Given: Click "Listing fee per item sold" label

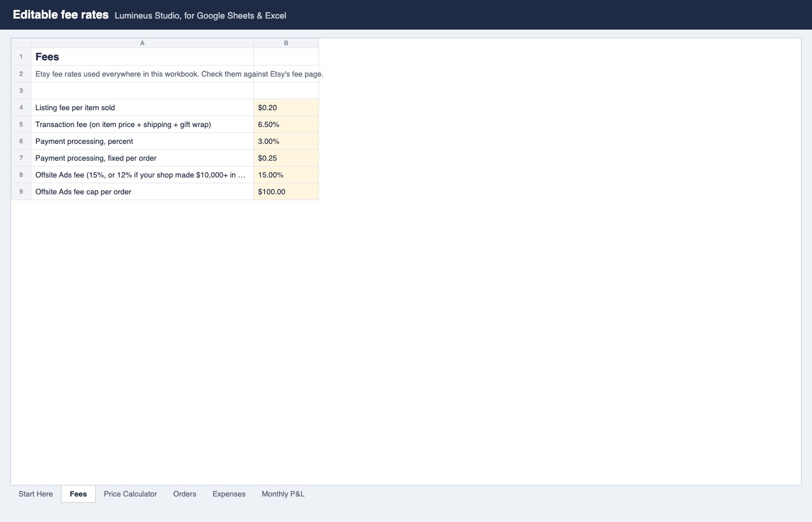Looking at the screenshot, I should pos(142,108).
